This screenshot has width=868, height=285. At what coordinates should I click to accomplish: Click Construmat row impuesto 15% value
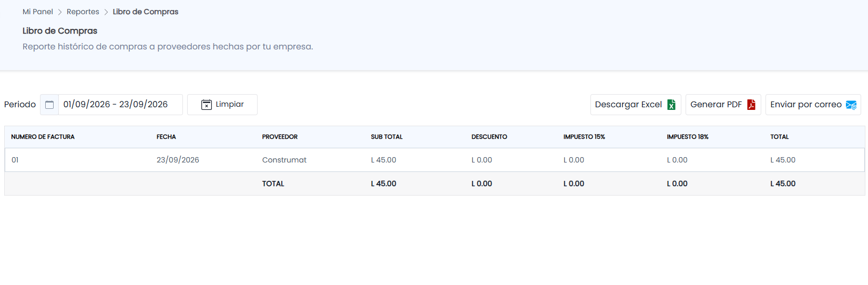click(x=574, y=160)
